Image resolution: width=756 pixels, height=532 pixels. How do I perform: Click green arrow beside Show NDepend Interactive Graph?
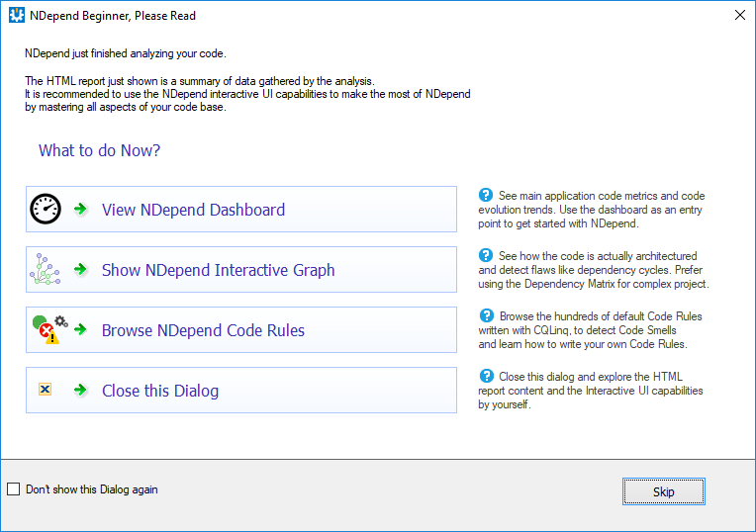[80, 269]
